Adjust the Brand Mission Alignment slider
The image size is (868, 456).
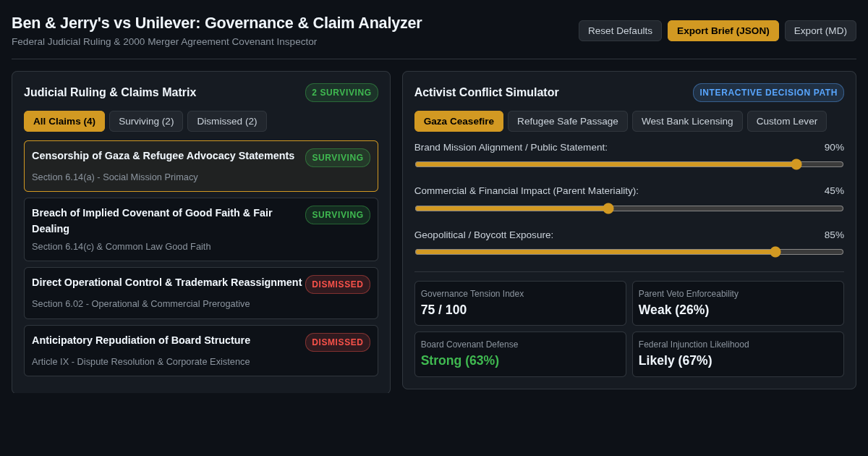click(x=629, y=164)
